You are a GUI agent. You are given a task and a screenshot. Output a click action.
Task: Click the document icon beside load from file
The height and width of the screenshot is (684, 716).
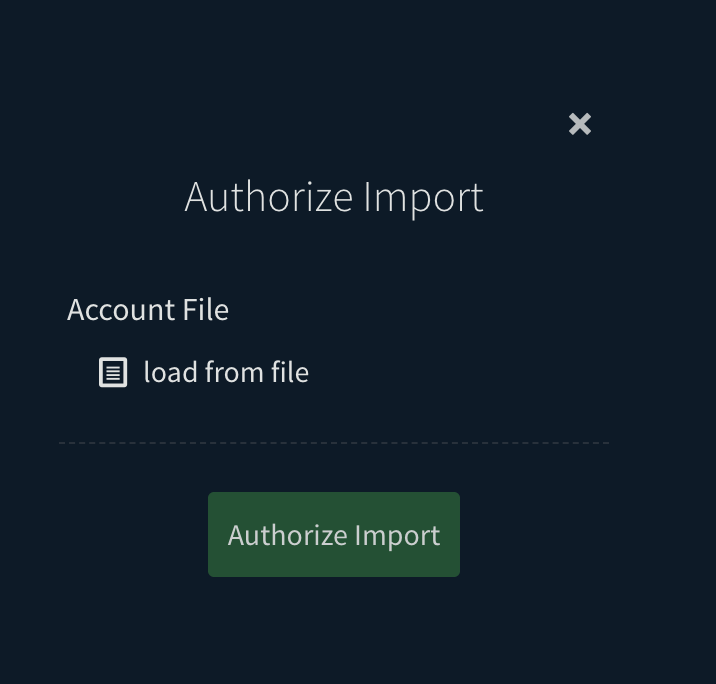(113, 373)
